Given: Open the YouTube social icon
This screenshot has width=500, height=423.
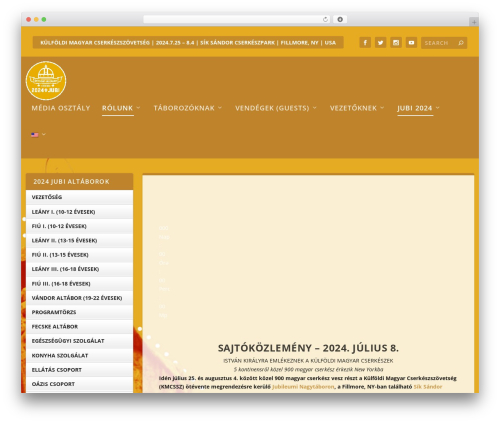Looking at the screenshot, I should 411,43.
